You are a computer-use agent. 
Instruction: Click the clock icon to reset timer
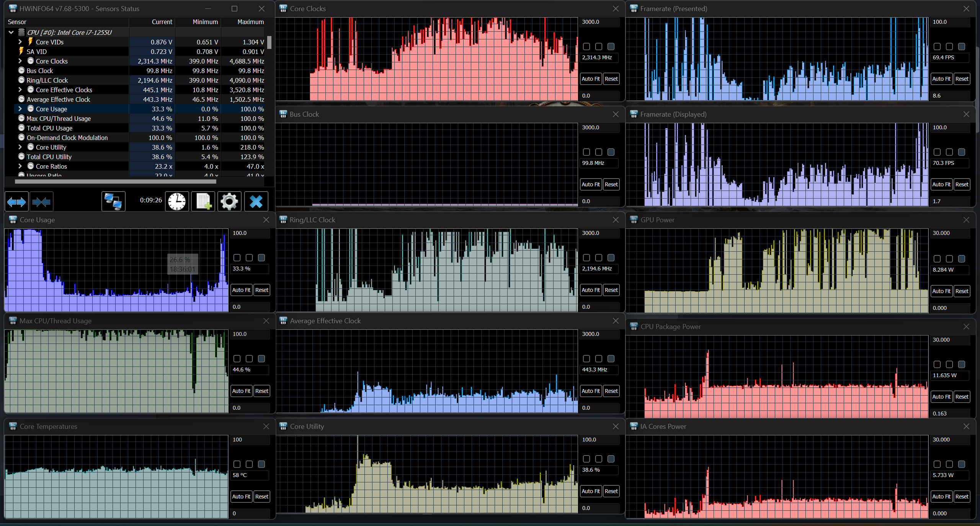pyautogui.click(x=177, y=202)
